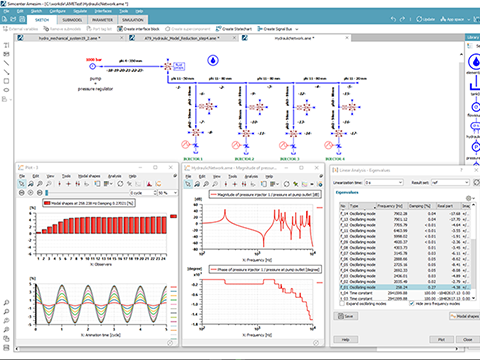
Task: Click Create Signal Bus
Action: click(x=275, y=29)
